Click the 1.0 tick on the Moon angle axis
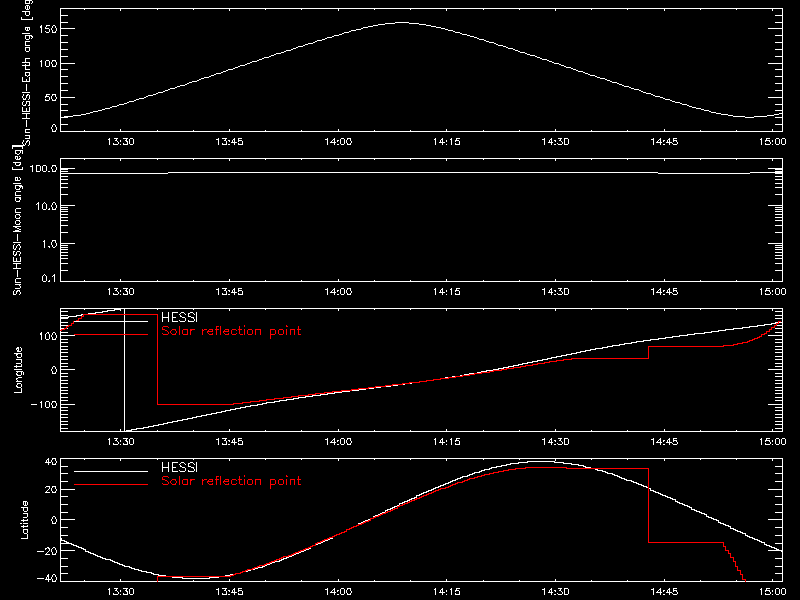The height and width of the screenshot is (600, 800). click(x=49, y=244)
